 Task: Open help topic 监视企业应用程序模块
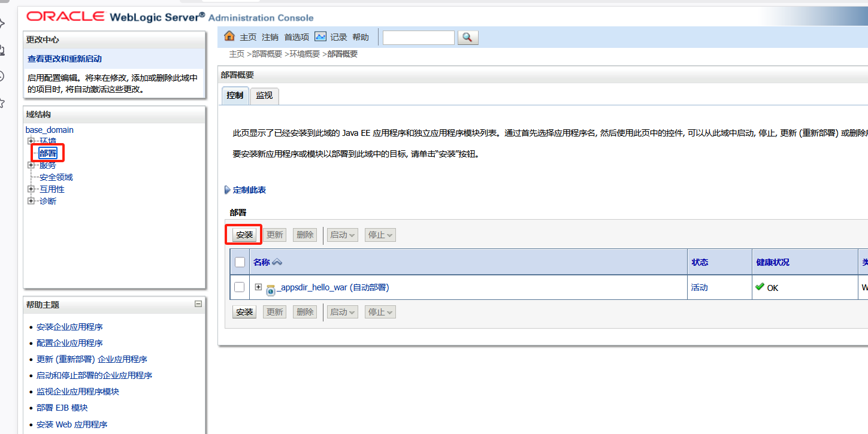point(78,391)
